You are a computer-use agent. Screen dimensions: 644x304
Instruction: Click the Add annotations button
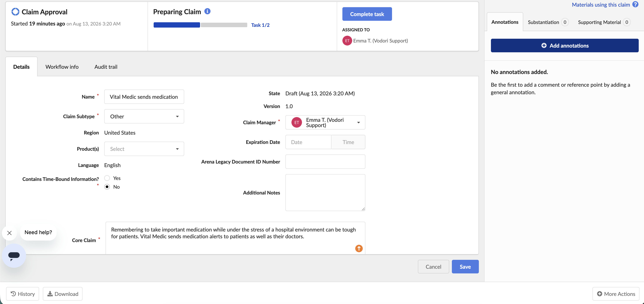(x=565, y=46)
